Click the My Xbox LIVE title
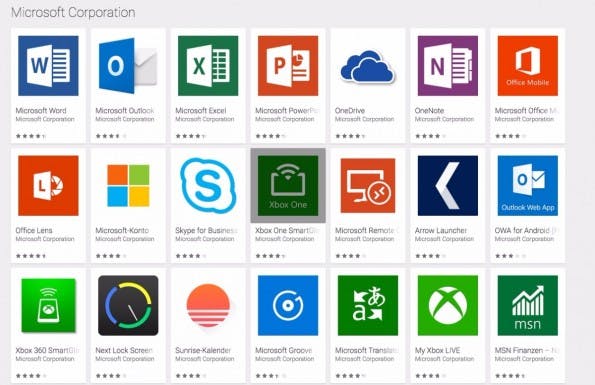This screenshot has height=385, width=595. point(438,350)
